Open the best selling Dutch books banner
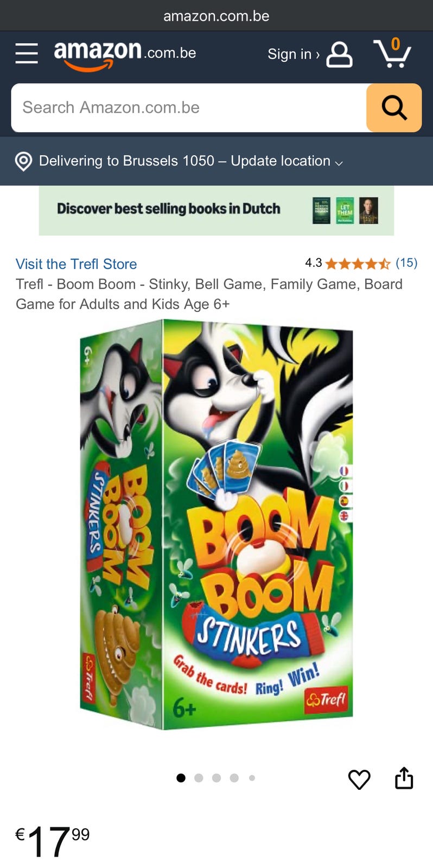Image resolution: width=433 pixels, height=868 pixels. point(217,210)
